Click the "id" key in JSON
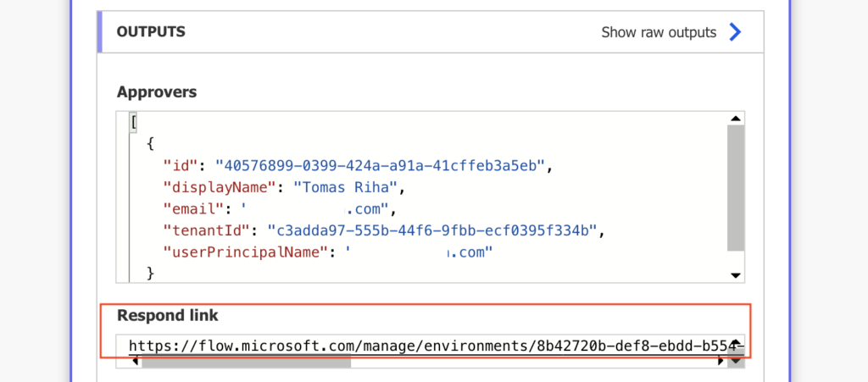The width and height of the screenshot is (868, 382). click(x=181, y=165)
